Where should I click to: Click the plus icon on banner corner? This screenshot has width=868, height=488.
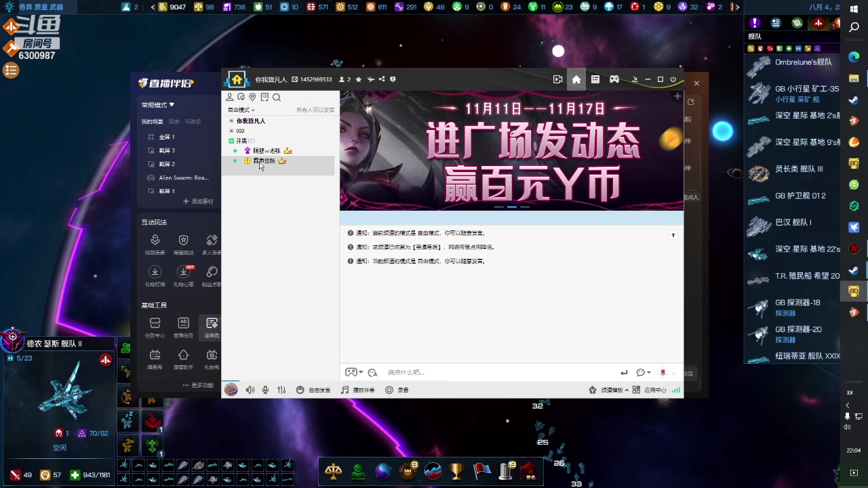677,97
